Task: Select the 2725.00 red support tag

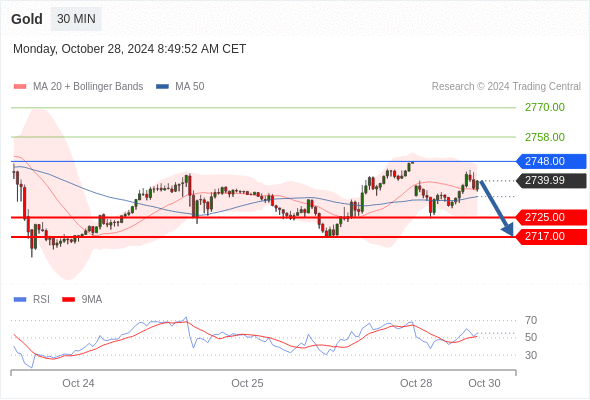Action: (551, 217)
